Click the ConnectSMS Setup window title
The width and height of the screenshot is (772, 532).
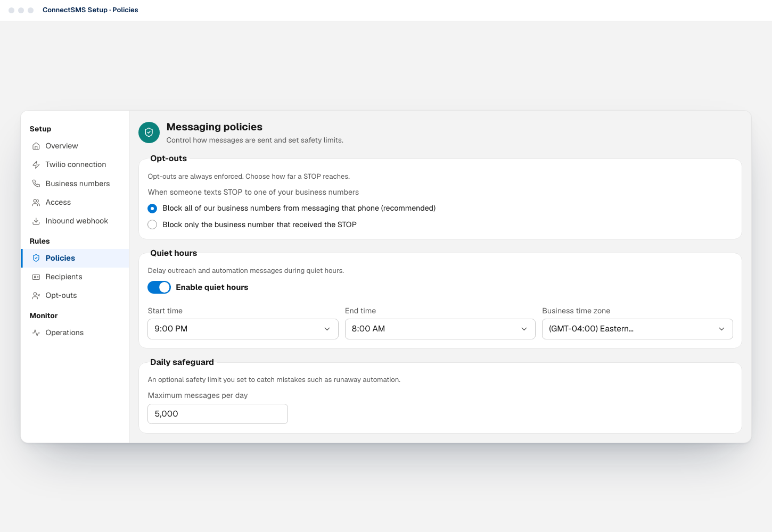pos(91,10)
